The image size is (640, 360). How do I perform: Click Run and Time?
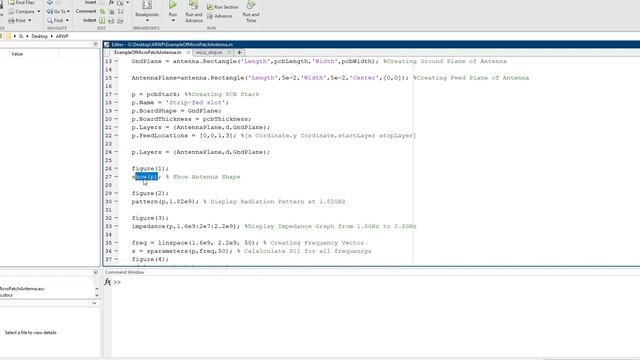251,11
